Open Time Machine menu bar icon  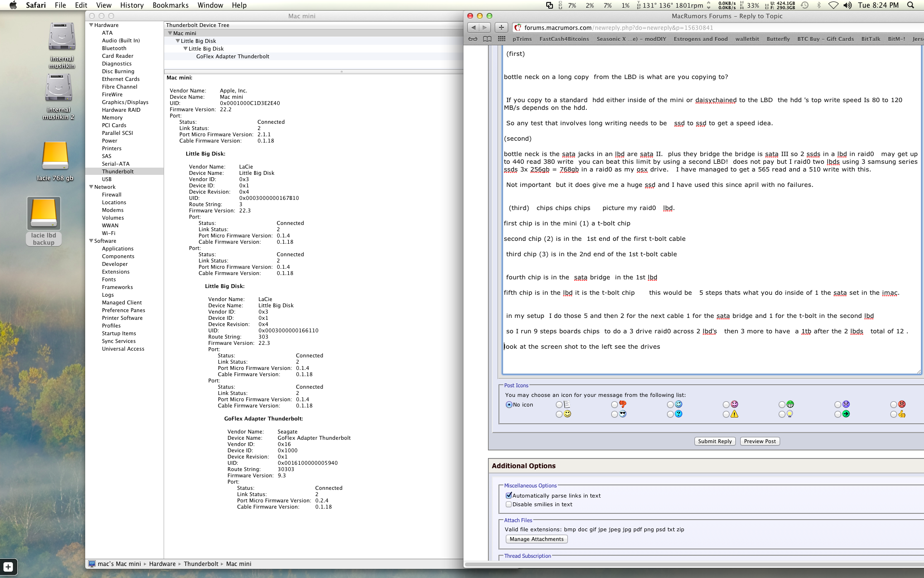click(805, 5)
